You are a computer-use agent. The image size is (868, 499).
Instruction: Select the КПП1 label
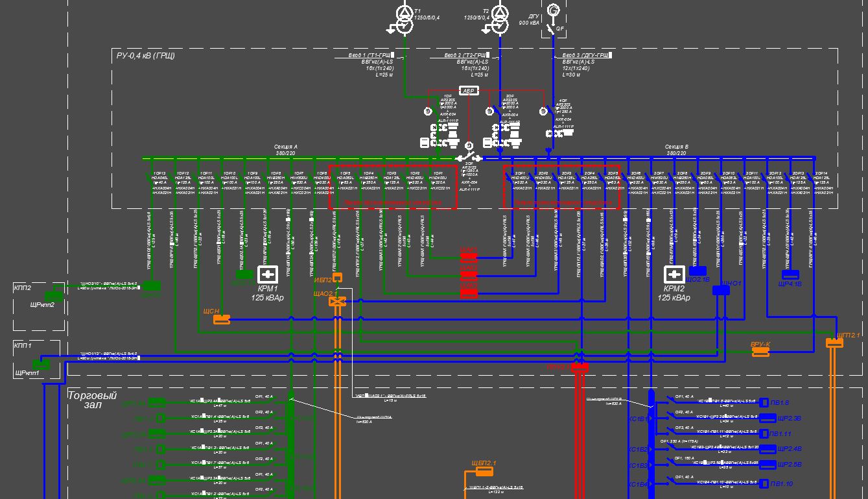tap(23, 347)
